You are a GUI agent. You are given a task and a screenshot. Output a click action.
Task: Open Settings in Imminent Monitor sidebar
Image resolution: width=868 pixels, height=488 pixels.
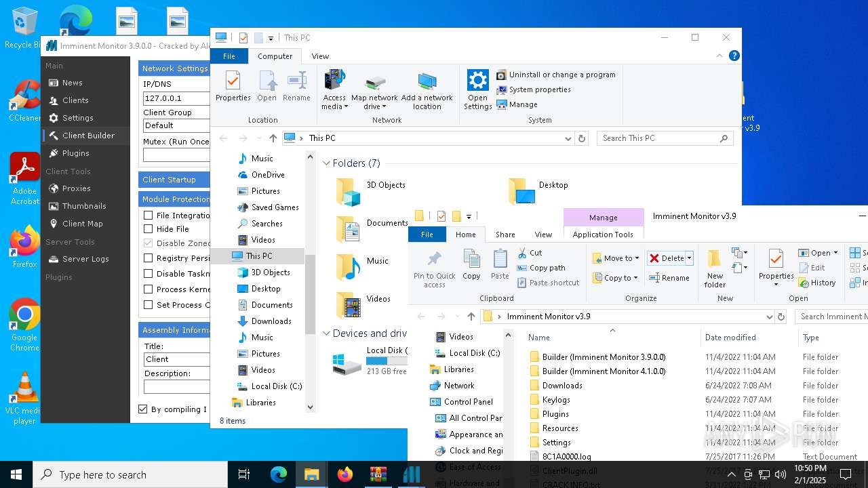[77, 118]
